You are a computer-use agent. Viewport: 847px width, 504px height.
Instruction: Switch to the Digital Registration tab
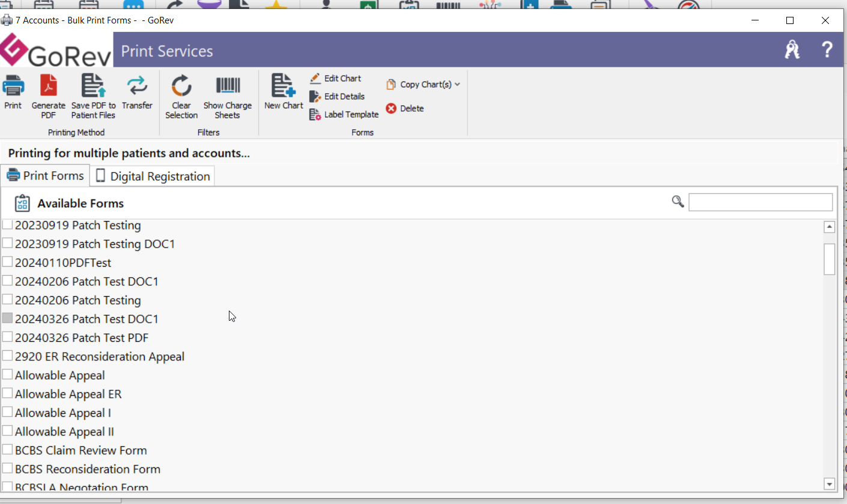click(153, 177)
